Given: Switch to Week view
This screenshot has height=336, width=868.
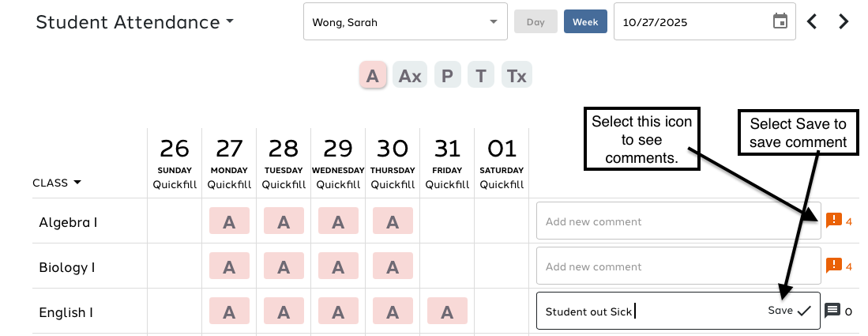Looking at the screenshot, I should tap(585, 22).
